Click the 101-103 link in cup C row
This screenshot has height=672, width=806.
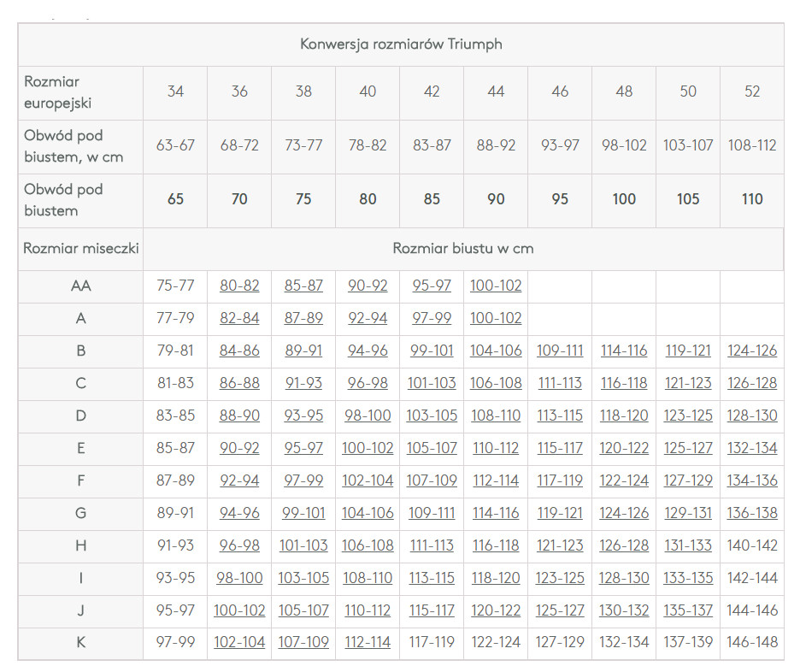point(432,383)
